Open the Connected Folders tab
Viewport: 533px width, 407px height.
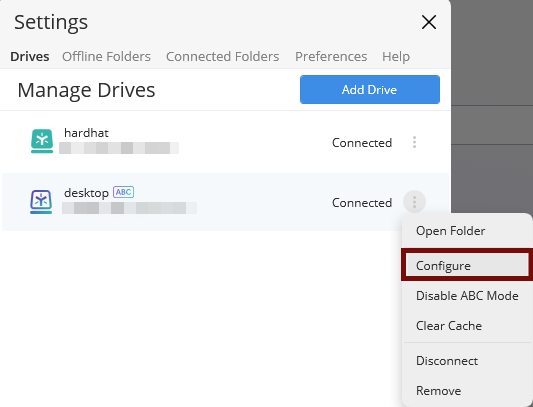click(x=222, y=56)
